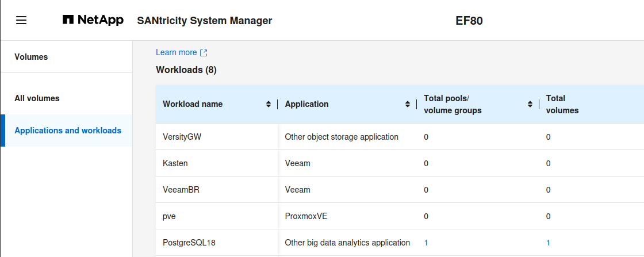Image resolution: width=644 pixels, height=257 pixels.
Task: Click 'Other big data analytics application' cell
Action: 347,243
